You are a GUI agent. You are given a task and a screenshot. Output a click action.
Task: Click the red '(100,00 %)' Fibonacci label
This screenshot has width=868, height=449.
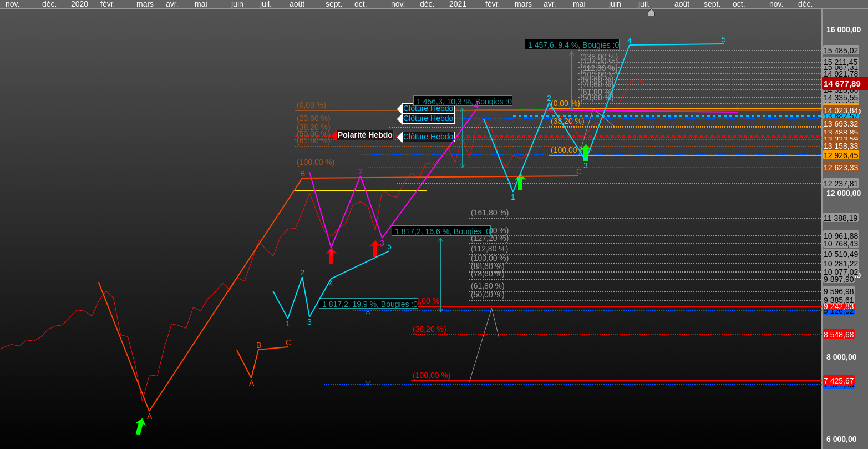click(432, 375)
